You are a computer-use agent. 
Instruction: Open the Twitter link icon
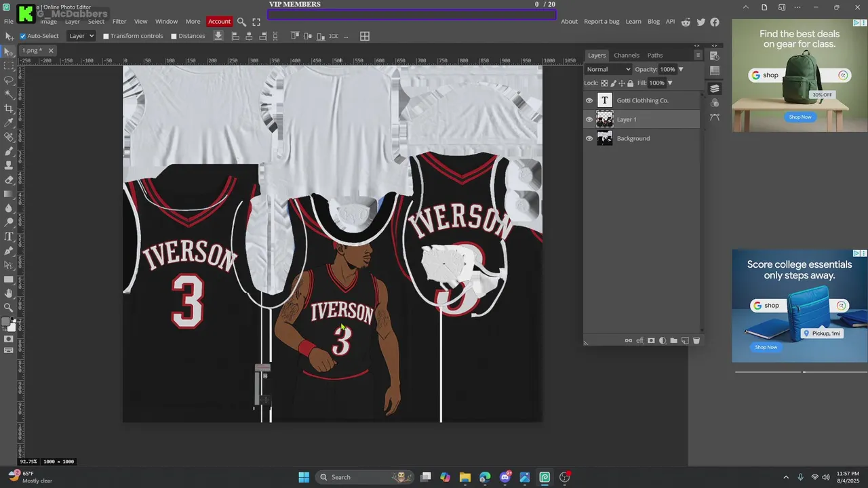701,22
